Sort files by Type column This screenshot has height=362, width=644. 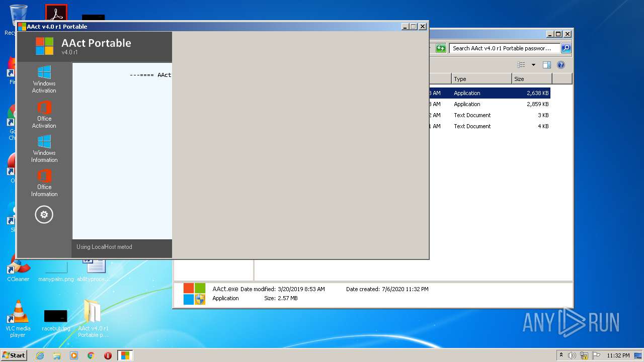[481, 79]
